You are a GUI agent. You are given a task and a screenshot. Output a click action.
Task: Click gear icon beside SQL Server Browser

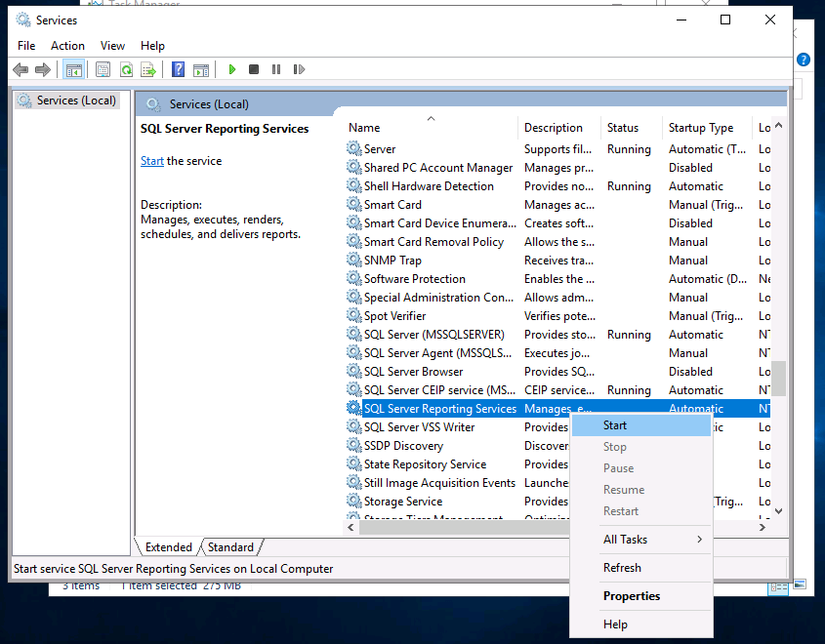pos(353,371)
